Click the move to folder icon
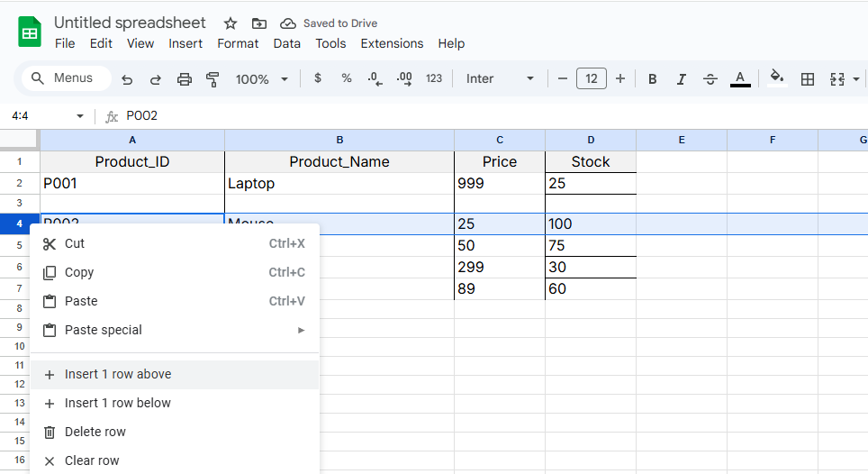868x474 pixels. coord(259,23)
